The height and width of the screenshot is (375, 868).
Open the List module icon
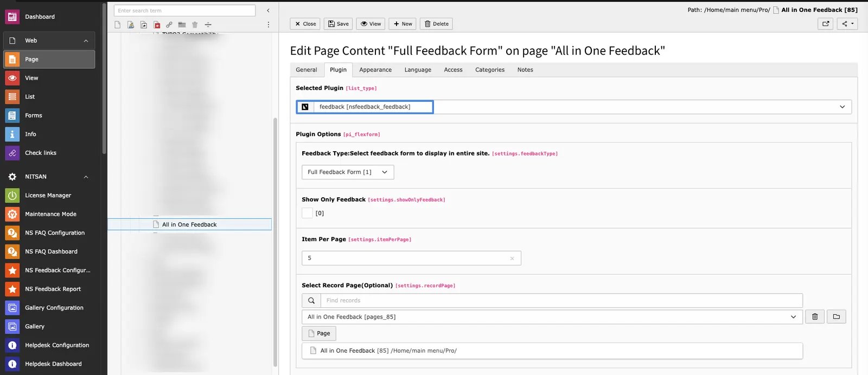[12, 96]
